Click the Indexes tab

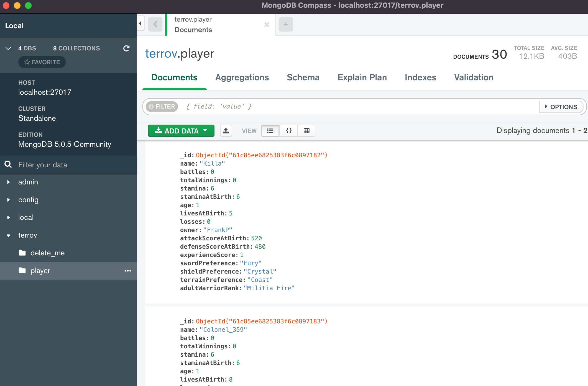click(x=420, y=78)
